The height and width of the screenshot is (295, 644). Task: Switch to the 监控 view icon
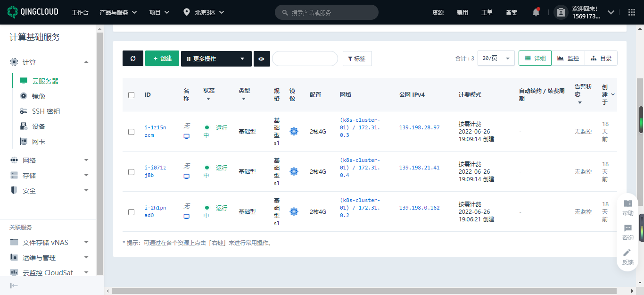pos(568,58)
